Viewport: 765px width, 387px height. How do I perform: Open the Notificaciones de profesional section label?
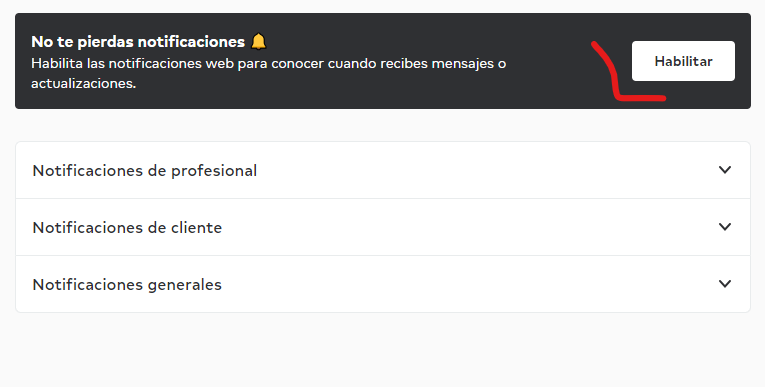click(x=144, y=171)
